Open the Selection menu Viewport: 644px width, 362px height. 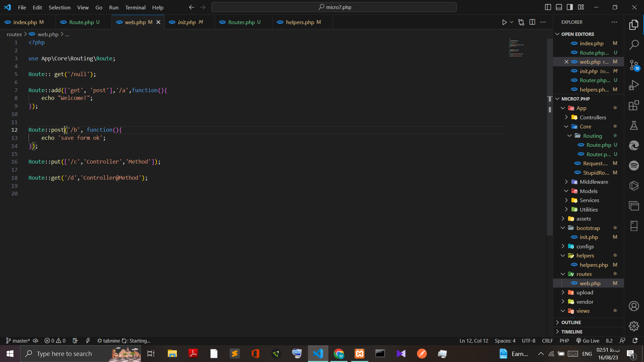[59, 7]
